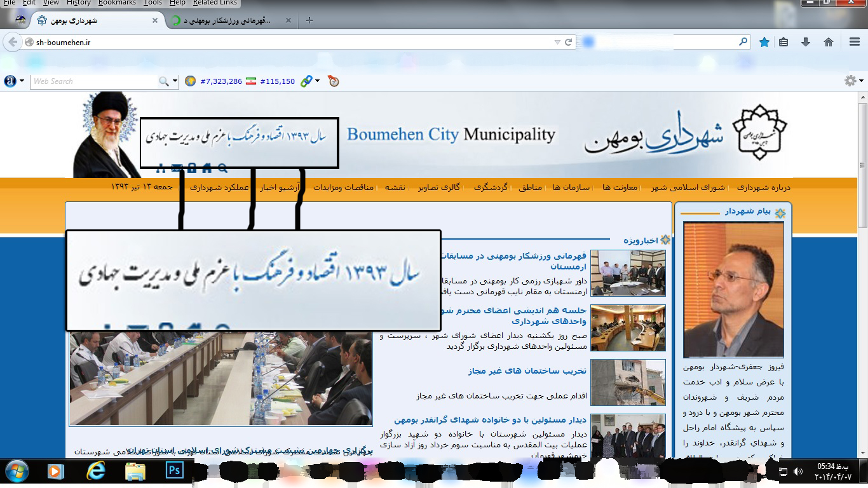Click the Alexa global rank globe icon
The image size is (868, 488).
pyautogui.click(x=190, y=81)
